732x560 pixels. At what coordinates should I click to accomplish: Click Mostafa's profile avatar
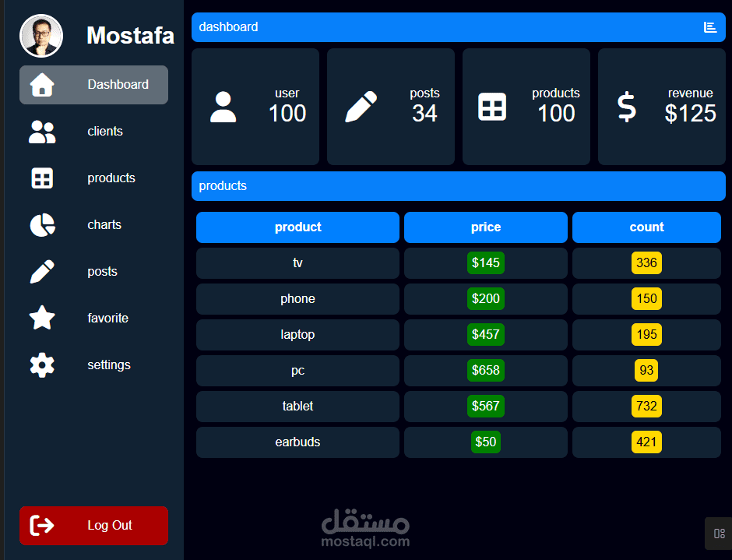click(40, 35)
